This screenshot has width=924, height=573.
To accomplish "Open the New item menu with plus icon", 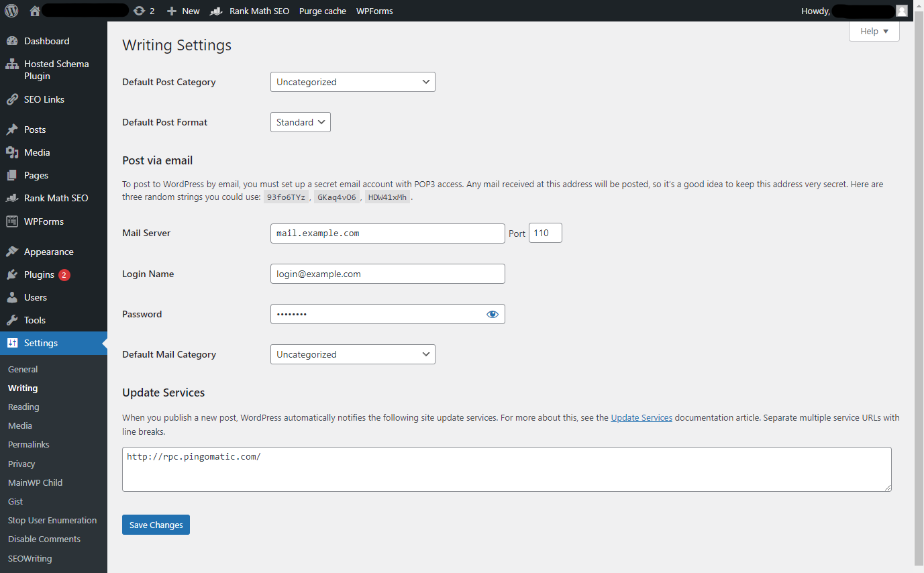I will point(183,10).
